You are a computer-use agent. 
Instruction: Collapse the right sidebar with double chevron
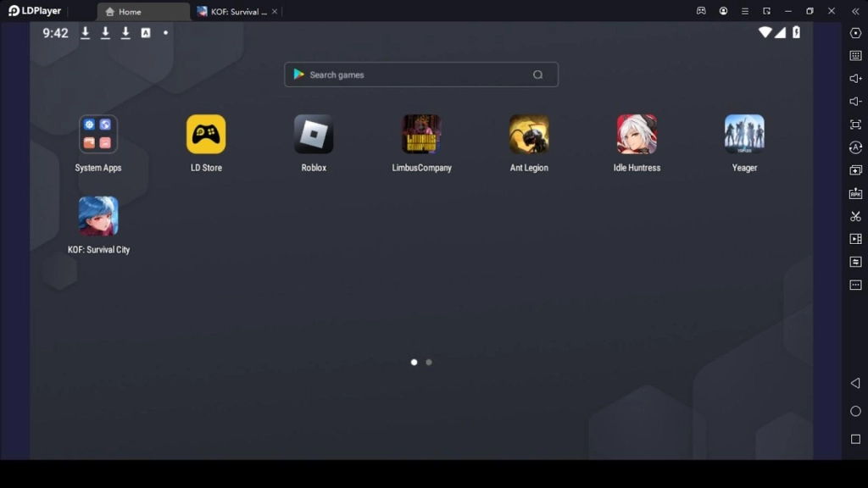(855, 11)
